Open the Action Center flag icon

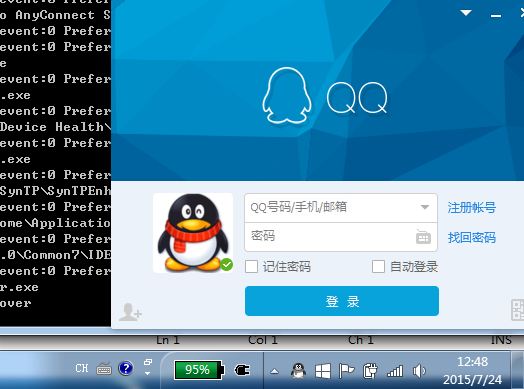(x=346, y=371)
